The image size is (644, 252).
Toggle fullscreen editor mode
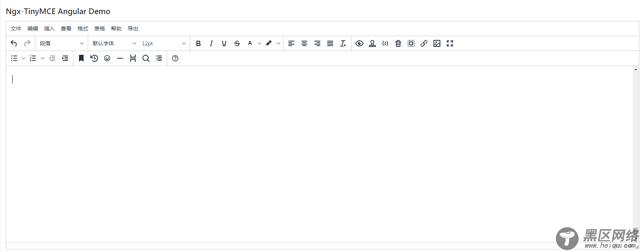pyautogui.click(x=450, y=43)
